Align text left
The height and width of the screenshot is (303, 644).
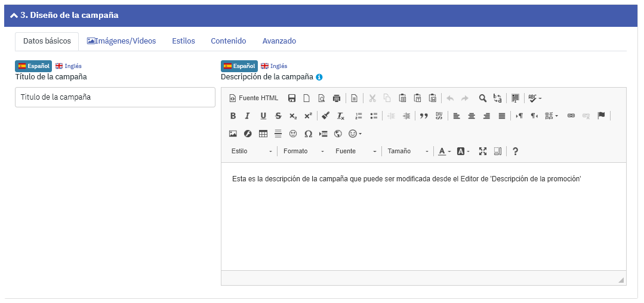pyautogui.click(x=457, y=116)
